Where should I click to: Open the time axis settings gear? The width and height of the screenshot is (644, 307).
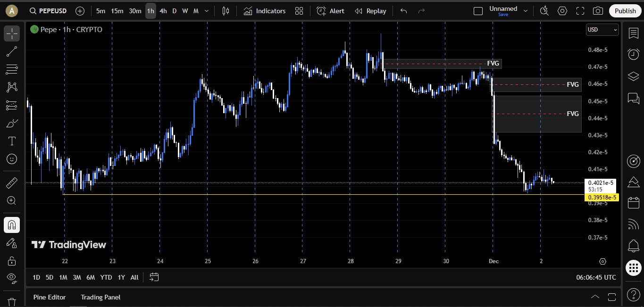click(602, 261)
